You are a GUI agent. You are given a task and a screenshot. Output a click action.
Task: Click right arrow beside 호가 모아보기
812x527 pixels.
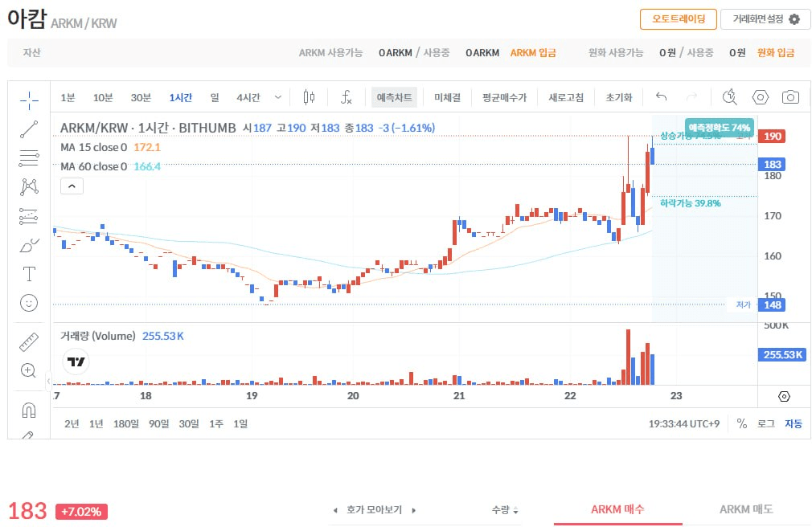pyautogui.click(x=414, y=510)
